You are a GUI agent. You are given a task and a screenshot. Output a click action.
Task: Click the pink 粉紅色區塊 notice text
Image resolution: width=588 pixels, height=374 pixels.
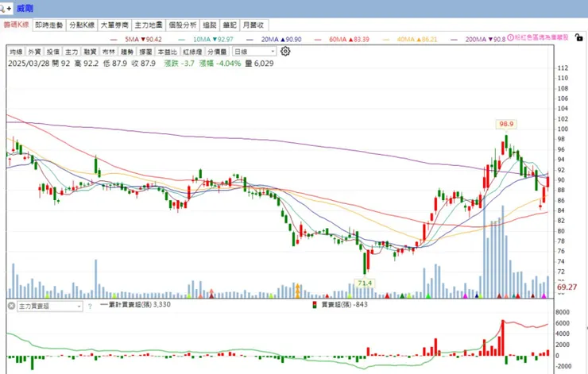coord(541,37)
